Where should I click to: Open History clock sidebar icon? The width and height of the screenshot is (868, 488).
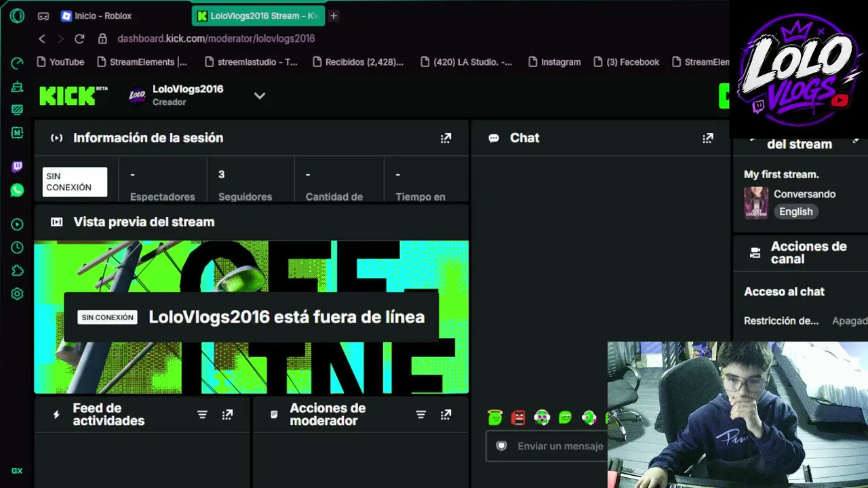tap(17, 247)
